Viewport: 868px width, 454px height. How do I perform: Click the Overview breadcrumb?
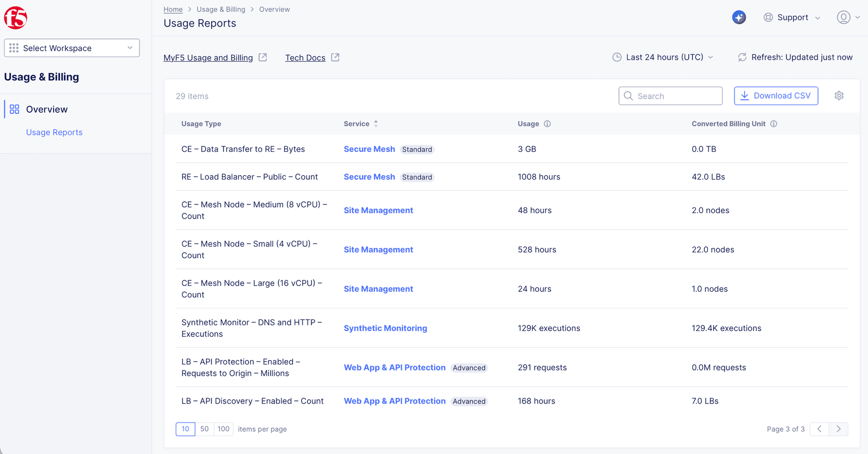tap(275, 9)
